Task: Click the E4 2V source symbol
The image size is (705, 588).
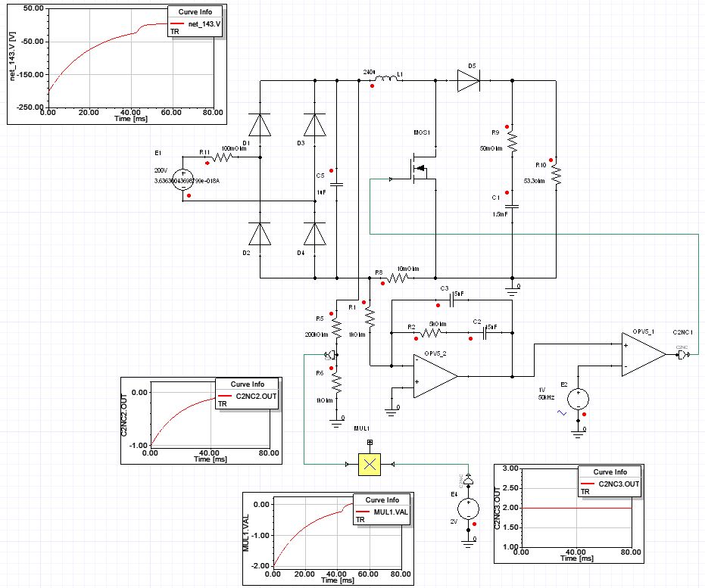Action: (469, 509)
